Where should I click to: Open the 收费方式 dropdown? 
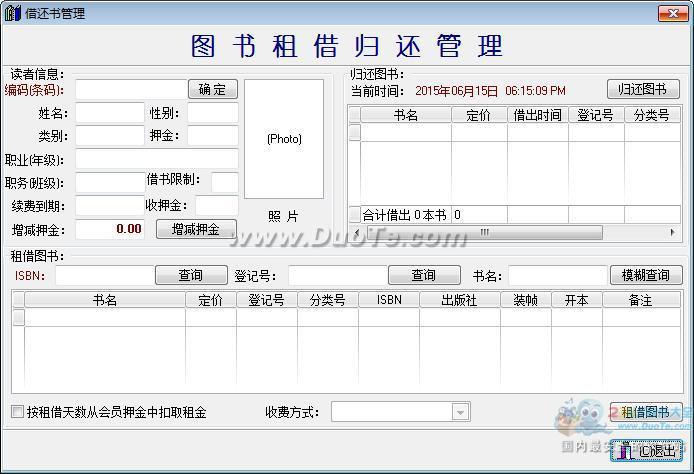pyautogui.click(x=460, y=412)
